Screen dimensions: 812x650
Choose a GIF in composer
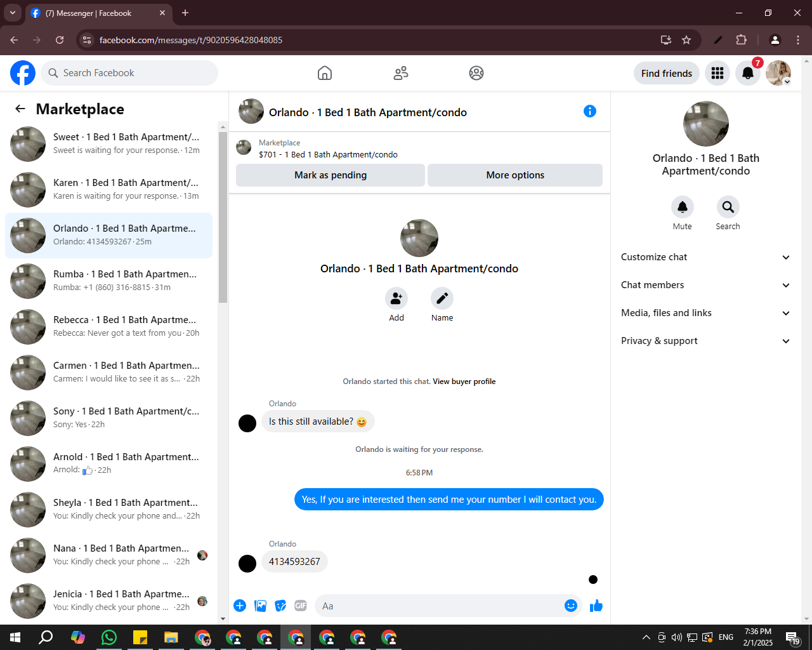point(301,606)
